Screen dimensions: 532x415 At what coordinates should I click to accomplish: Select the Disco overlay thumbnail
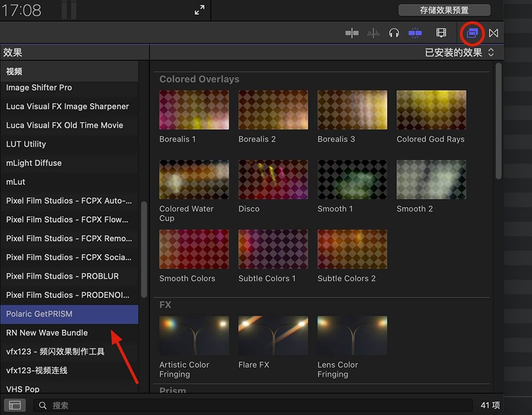tap(273, 180)
